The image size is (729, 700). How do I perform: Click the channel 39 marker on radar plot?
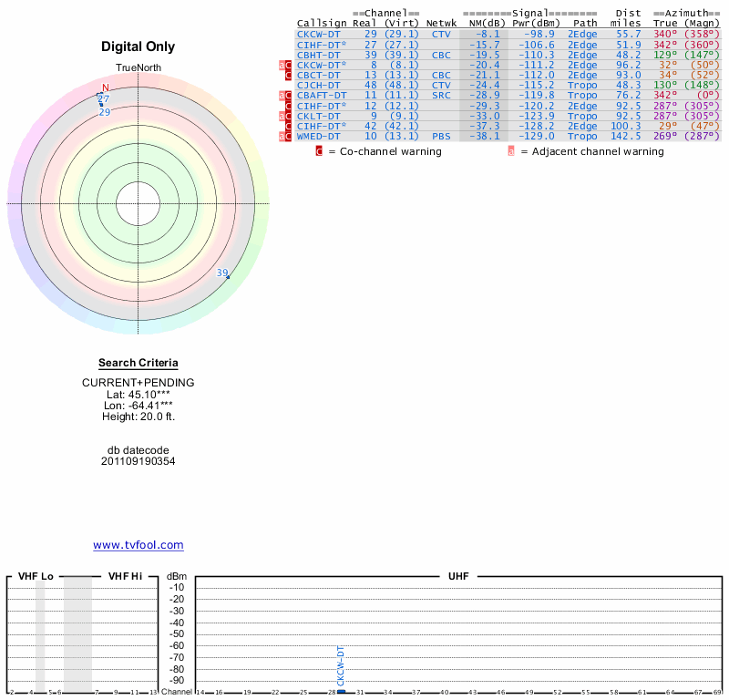[x=222, y=273]
